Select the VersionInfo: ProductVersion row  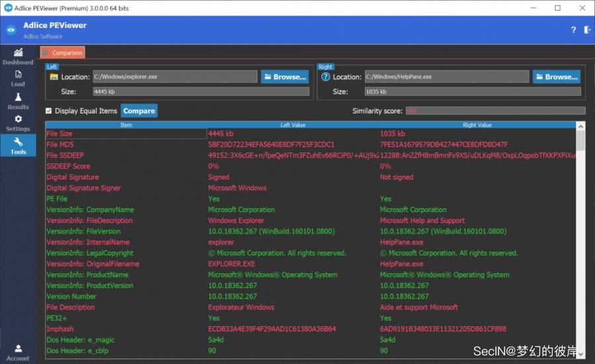(311, 285)
